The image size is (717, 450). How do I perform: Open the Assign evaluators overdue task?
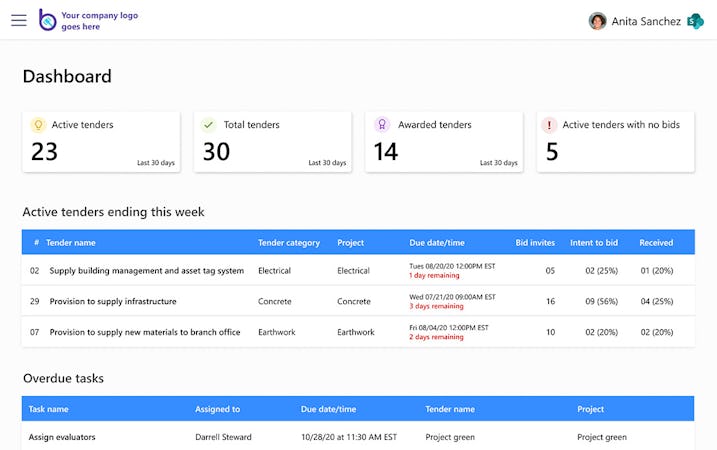(62, 437)
